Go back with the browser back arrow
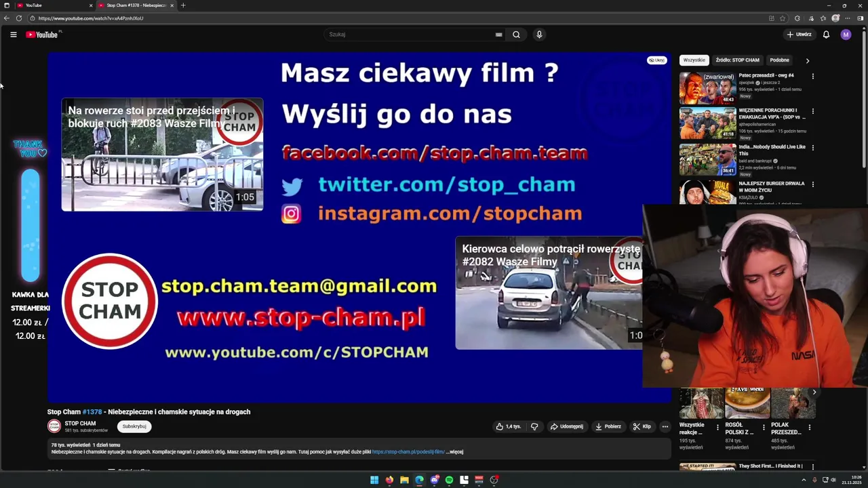The image size is (868, 488). [x=7, y=18]
